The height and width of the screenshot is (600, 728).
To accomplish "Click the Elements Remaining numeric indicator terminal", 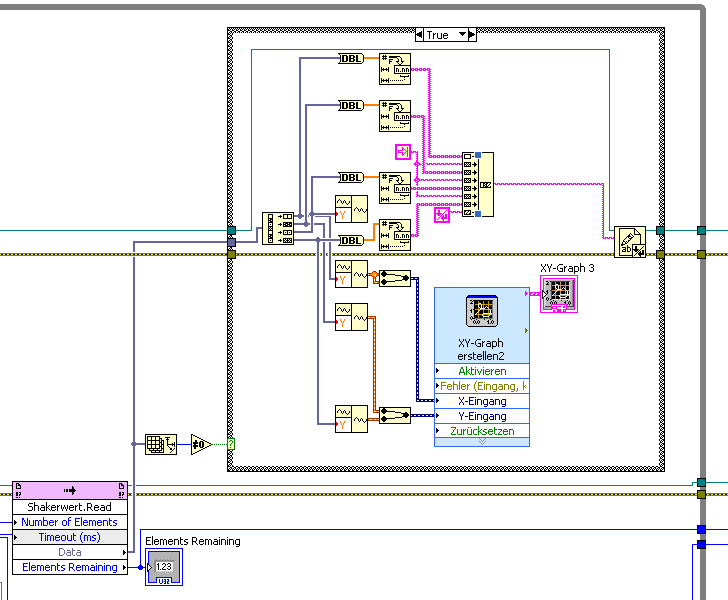I will click(x=164, y=567).
